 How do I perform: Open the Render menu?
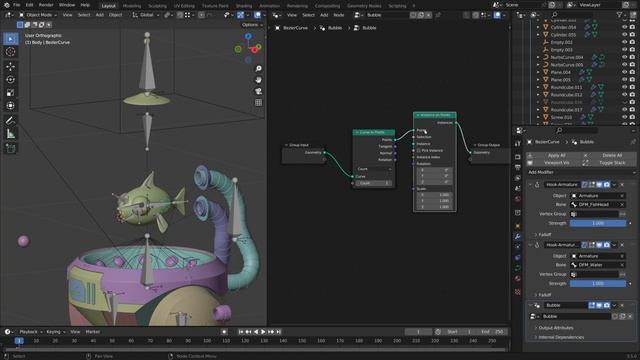(x=46, y=5)
